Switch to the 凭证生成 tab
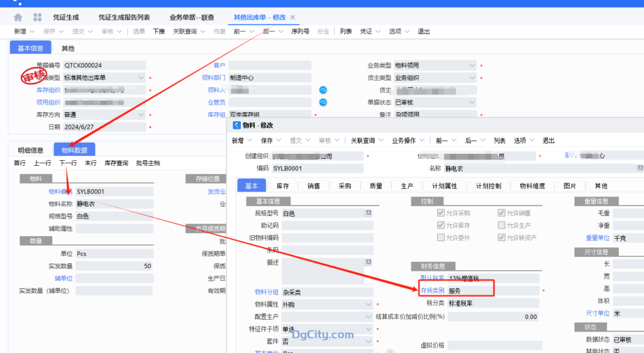The width and height of the screenshot is (644, 353). 65,17
